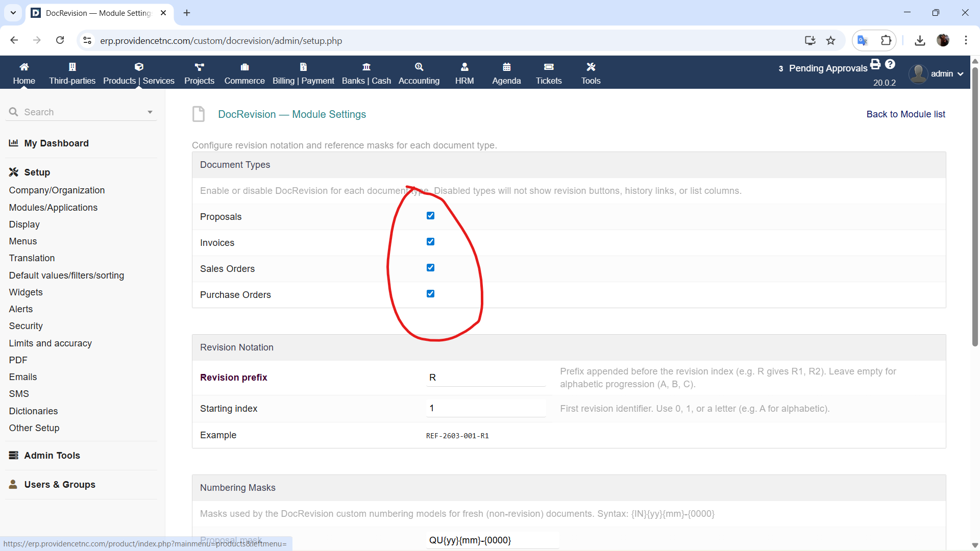Open the Projects icon in navbar
This screenshot has width=980, height=551.
pos(199,67)
